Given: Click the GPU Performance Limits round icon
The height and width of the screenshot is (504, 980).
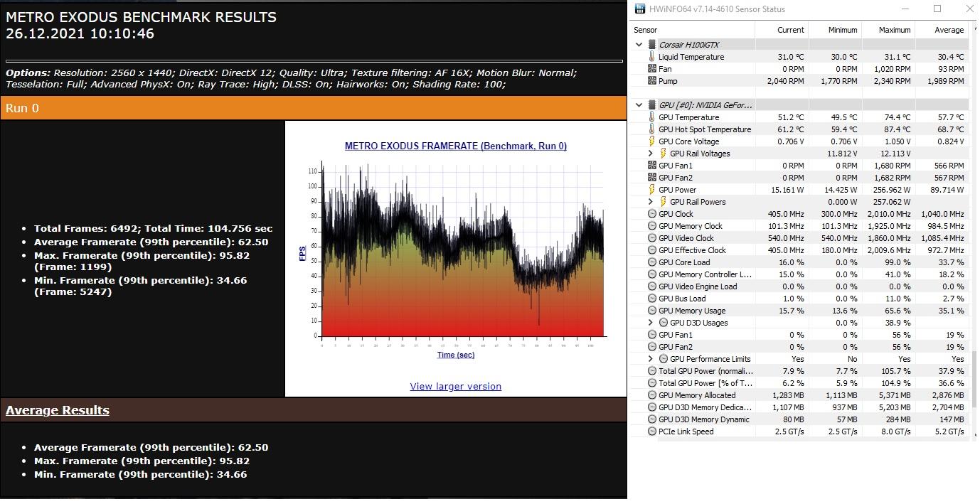Looking at the screenshot, I should (x=664, y=359).
